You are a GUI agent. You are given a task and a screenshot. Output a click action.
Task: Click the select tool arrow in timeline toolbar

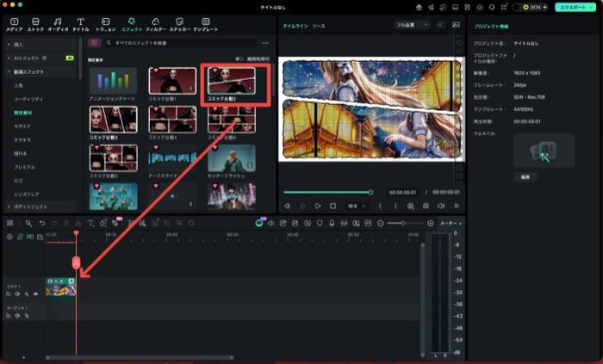[x=28, y=223]
